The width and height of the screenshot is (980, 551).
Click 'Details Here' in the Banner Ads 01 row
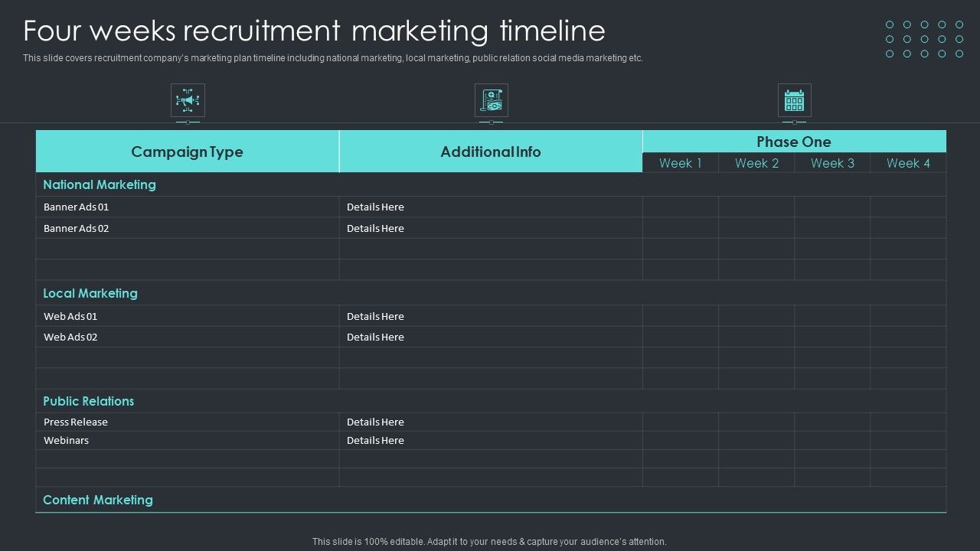pyautogui.click(x=375, y=207)
